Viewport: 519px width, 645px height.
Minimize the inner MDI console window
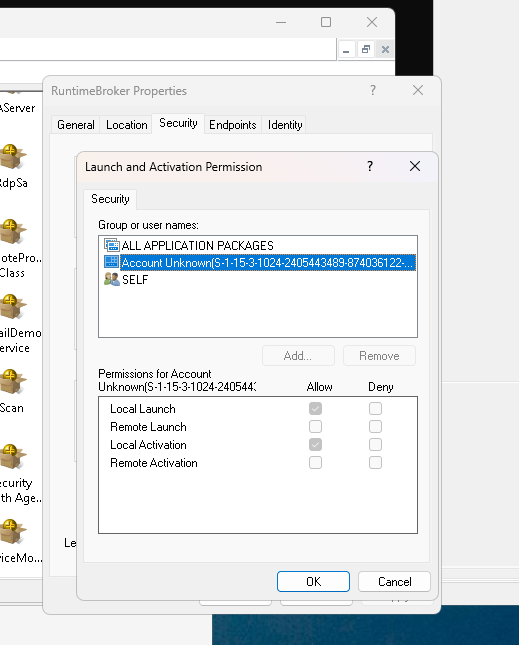[346, 50]
